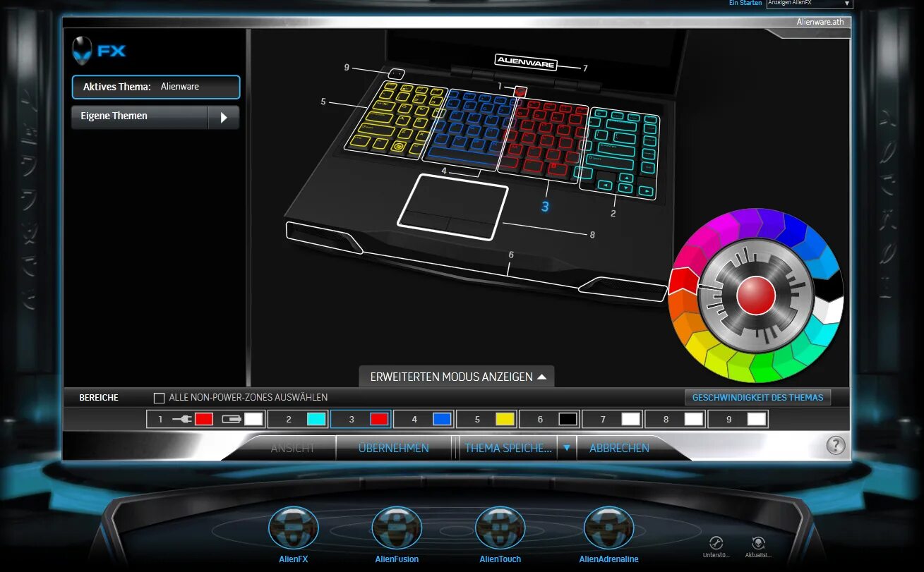Image resolution: width=924 pixels, height=572 pixels.
Task: Select zone 4 tab in the Bereiche row
Action: click(424, 419)
